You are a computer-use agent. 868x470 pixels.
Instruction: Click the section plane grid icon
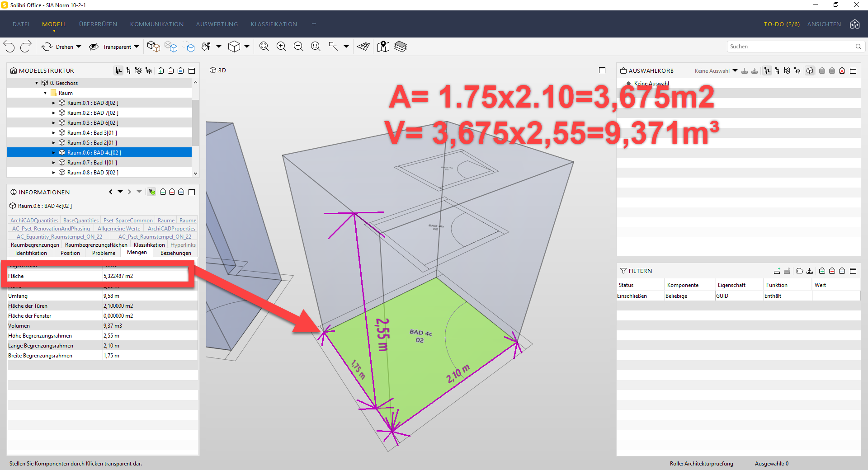[x=363, y=47]
